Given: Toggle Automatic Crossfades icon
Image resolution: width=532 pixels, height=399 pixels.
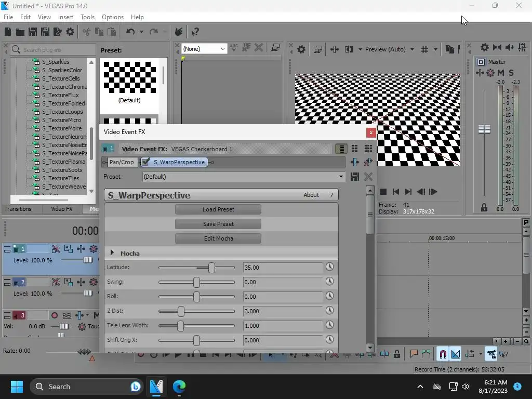Looking at the screenshot, I should (x=455, y=354).
